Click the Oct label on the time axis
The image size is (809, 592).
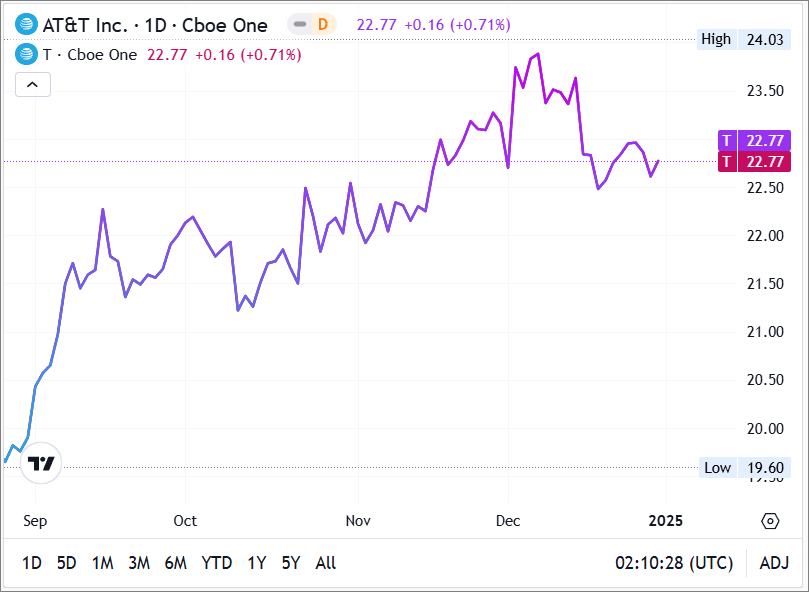(185, 521)
